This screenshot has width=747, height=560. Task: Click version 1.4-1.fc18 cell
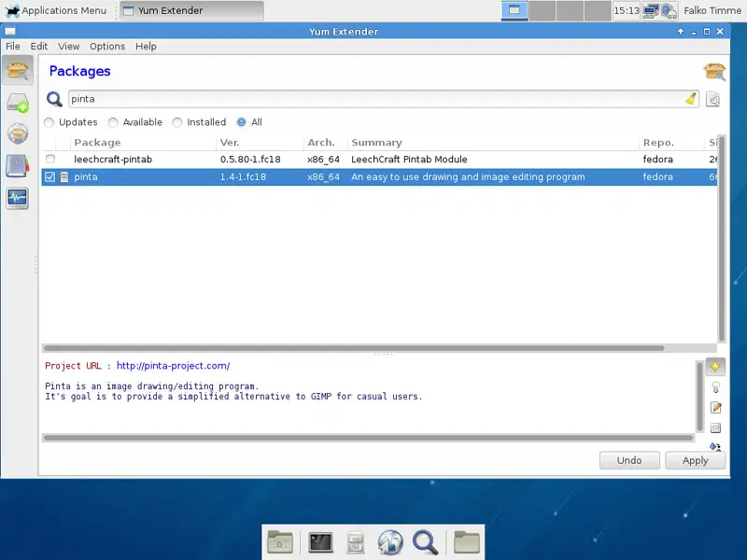(x=243, y=177)
